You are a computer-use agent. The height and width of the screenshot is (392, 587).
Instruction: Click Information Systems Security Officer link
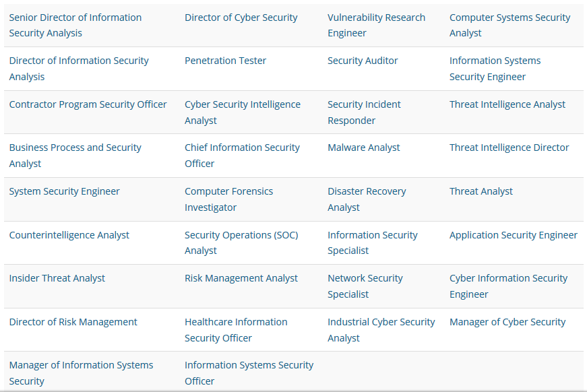[x=249, y=373]
